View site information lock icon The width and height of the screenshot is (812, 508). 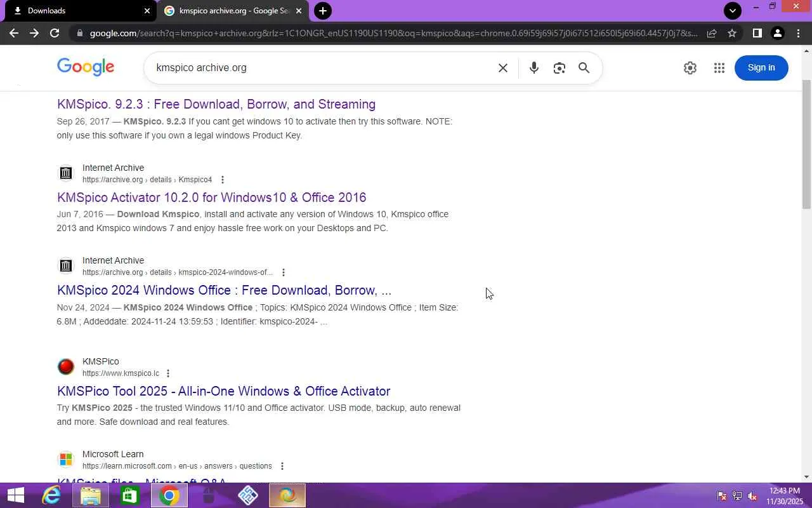pyautogui.click(x=79, y=33)
